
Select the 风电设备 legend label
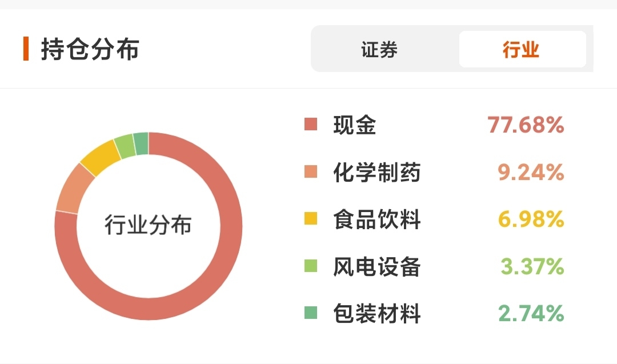pos(376,266)
